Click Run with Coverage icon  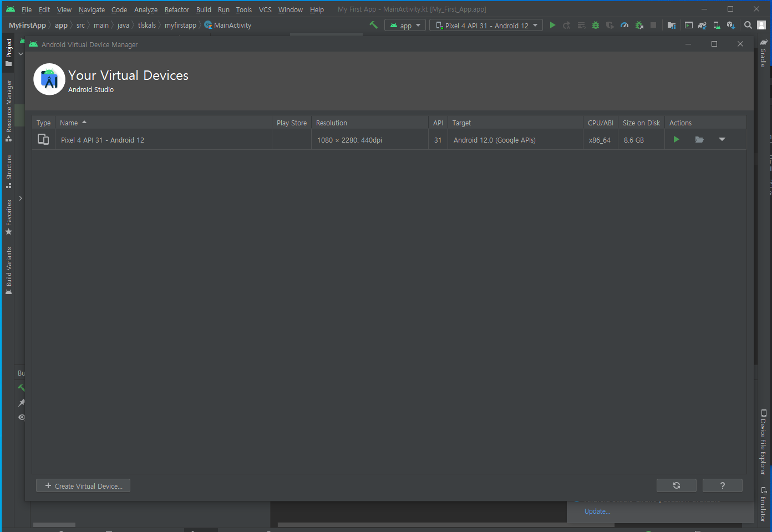coord(610,25)
